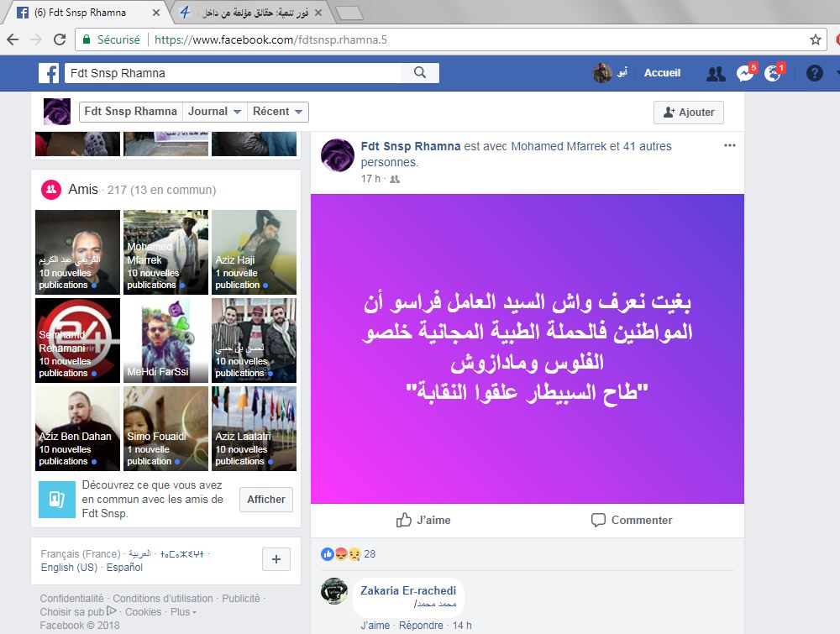Expand the Récent dropdown
The width and height of the screenshot is (840, 634).
point(277,112)
